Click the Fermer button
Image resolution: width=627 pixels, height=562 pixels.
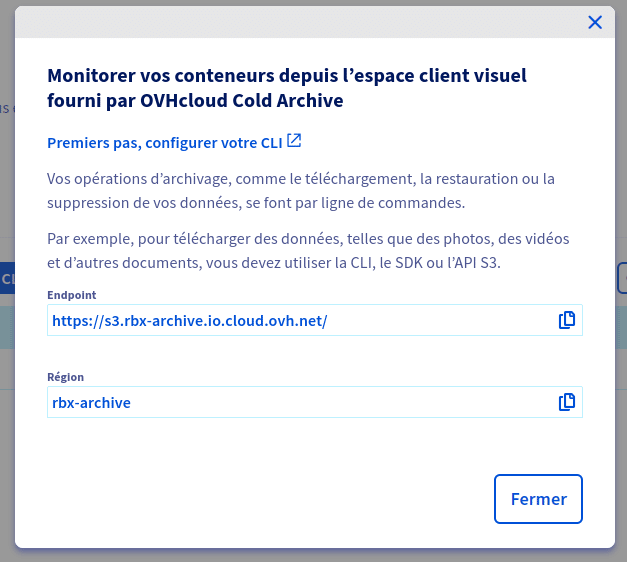pyautogui.click(x=538, y=499)
